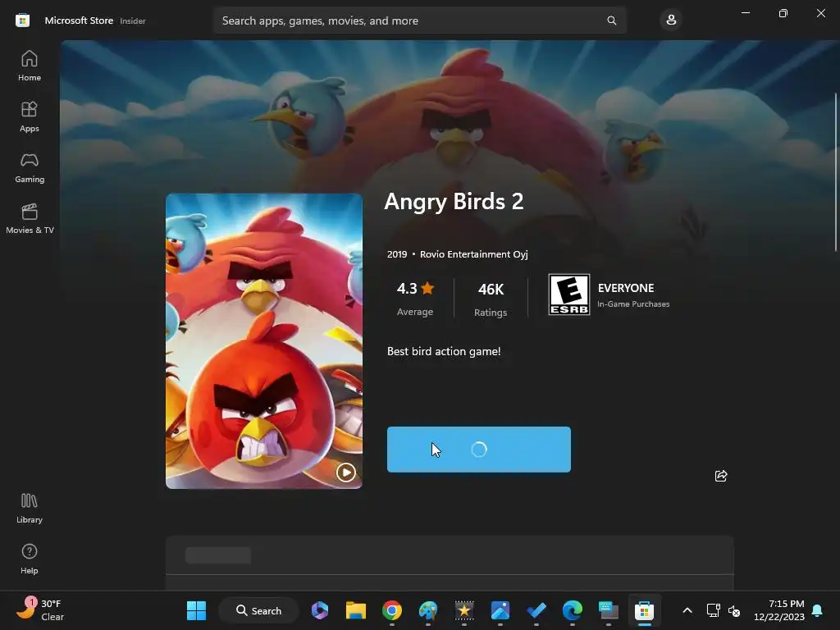Open the network display tray icon
Image resolution: width=840 pixels, height=630 pixels.
(713, 610)
